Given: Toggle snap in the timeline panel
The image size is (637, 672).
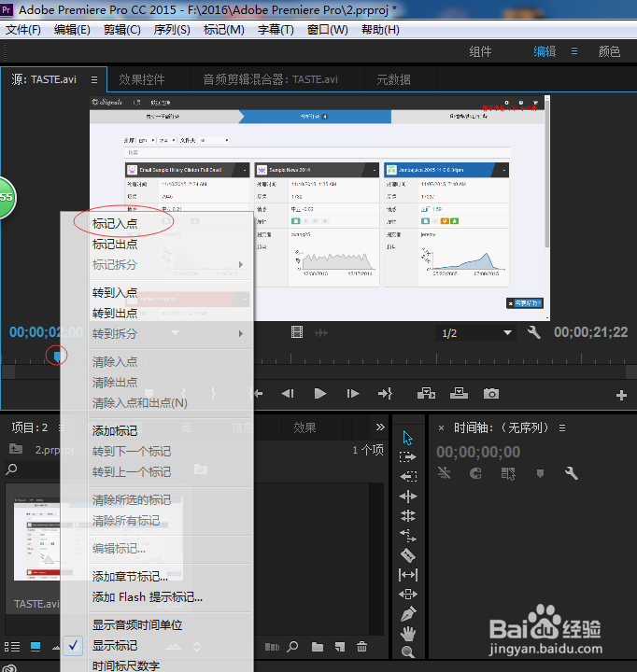Looking at the screenshot, I should (475, 473).
